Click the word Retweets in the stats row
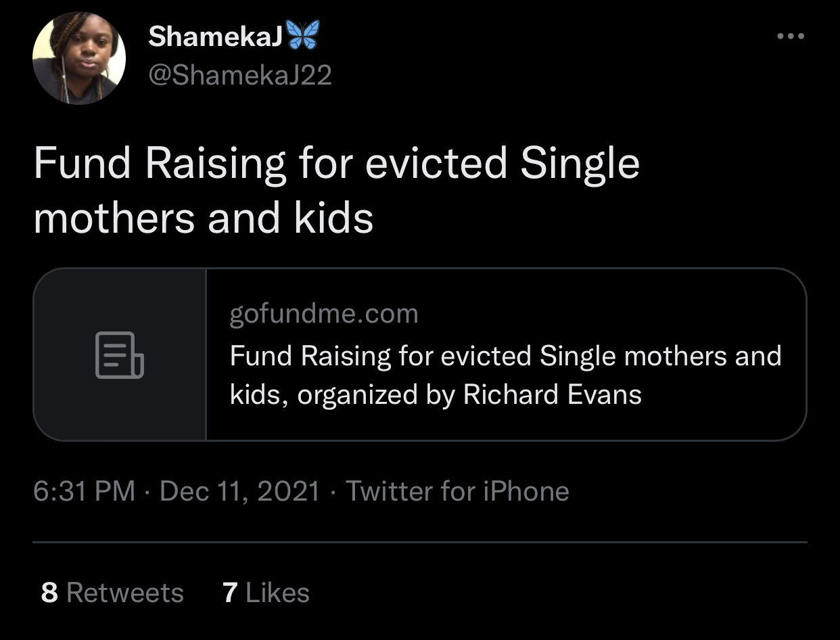The height and width of the screenshot is (640, 840). tap(125, 593)
